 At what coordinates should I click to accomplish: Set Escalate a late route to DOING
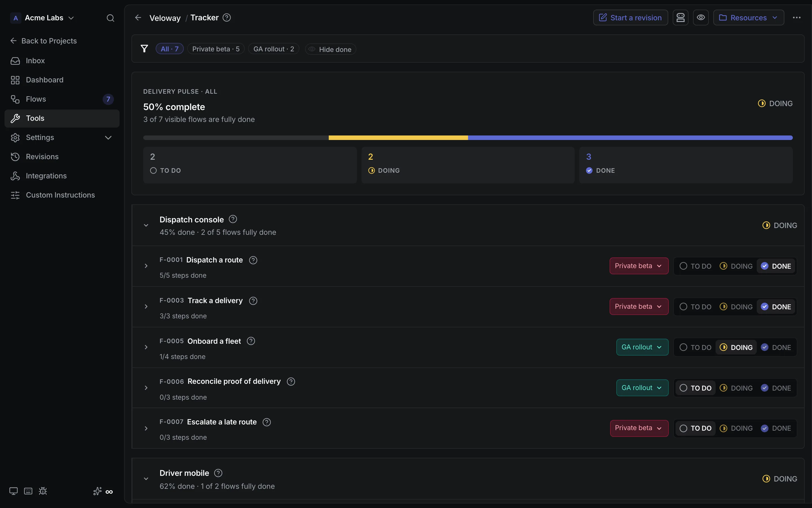pos(736,428)
